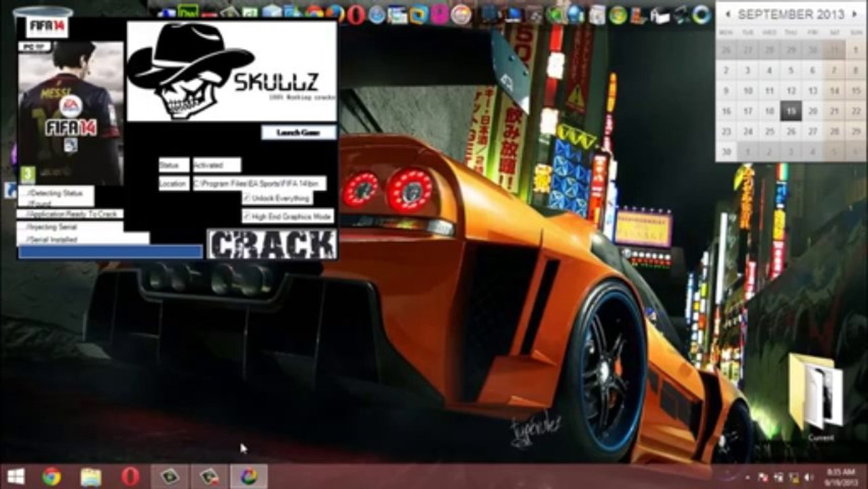This screenshot has width=868, height=489.
Task: Click the active colorful taskbar app icon
Action: 248,477
